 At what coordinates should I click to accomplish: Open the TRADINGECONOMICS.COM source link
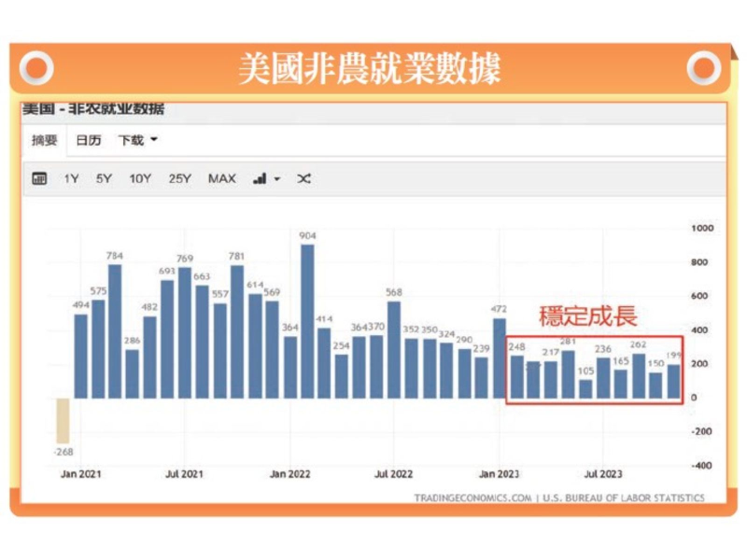(472, 498)
